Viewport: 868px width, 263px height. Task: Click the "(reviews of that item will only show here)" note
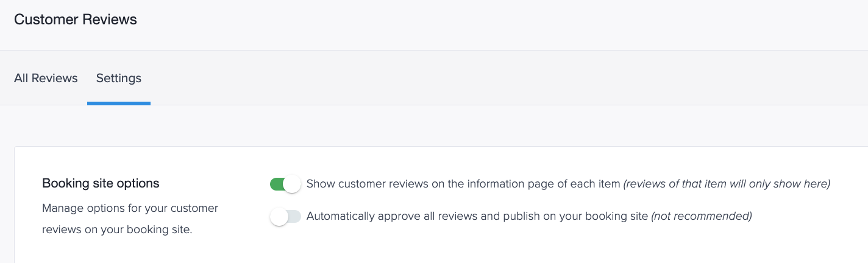[727, 183]
